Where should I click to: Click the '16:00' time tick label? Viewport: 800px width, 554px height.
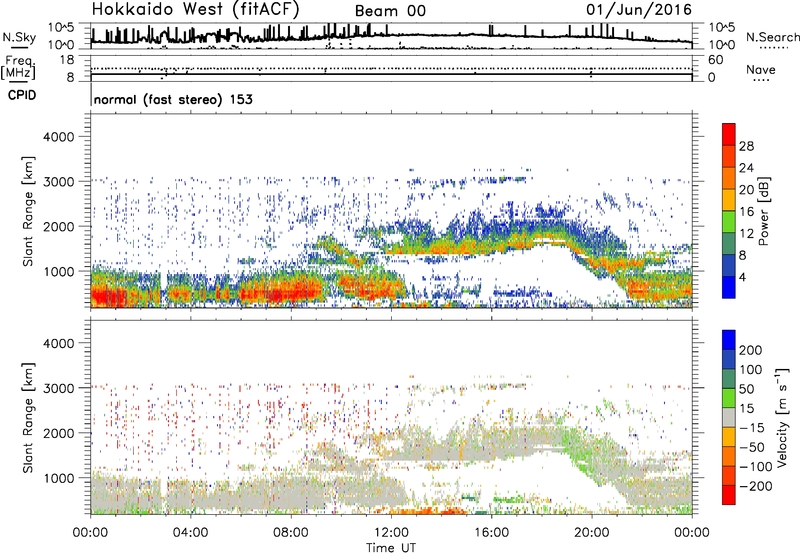pyautogui.click(x=492, y=533)
